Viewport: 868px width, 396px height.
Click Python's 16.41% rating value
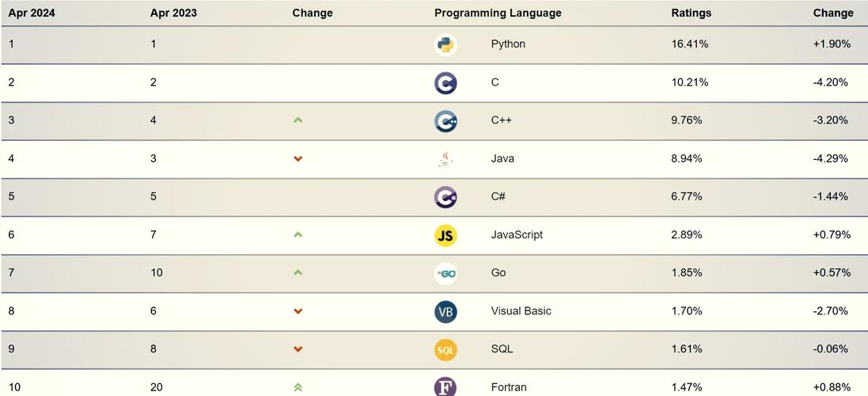tap(689, 44)
